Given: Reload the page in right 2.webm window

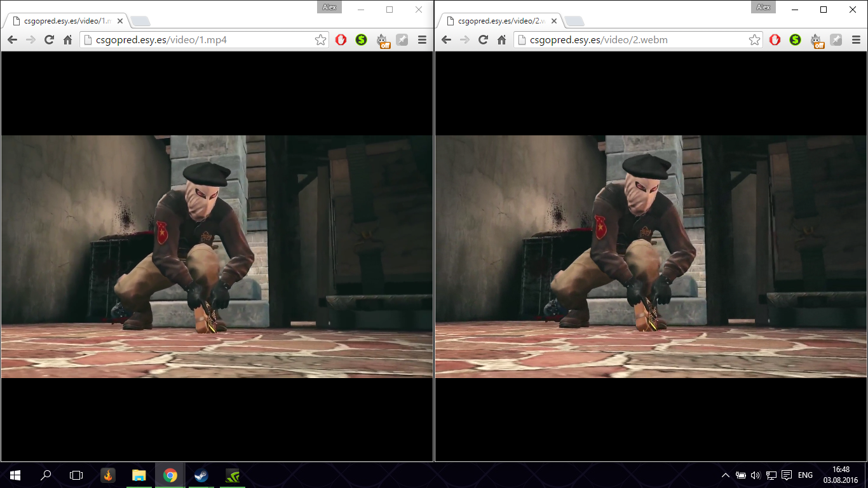Looking at the screenshot, I should coord(483,40).
